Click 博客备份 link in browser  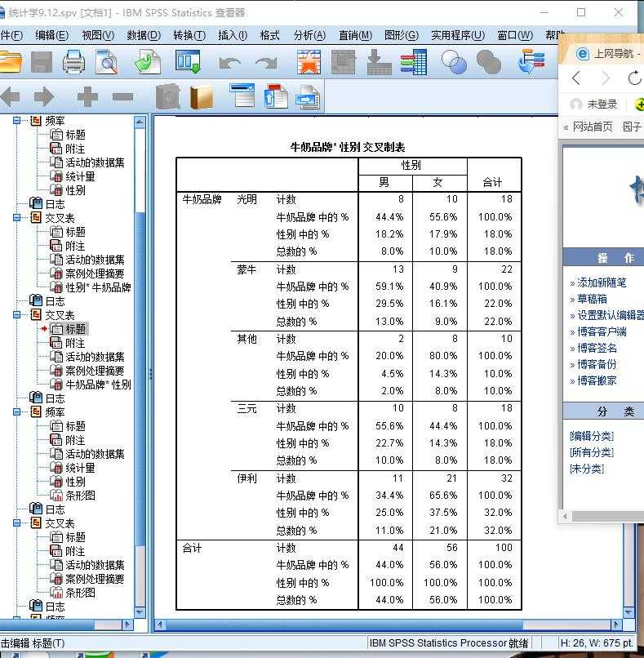tap(597, 364)
